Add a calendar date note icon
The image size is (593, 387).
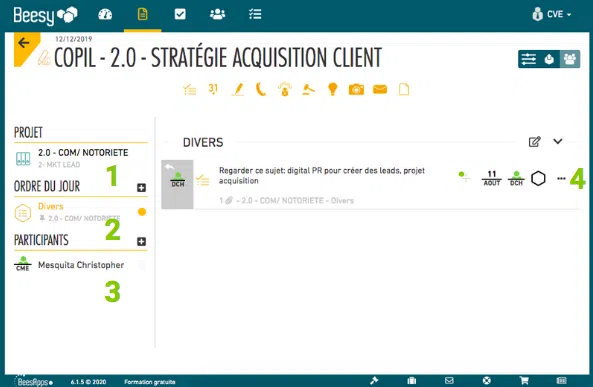pos(213,89)
